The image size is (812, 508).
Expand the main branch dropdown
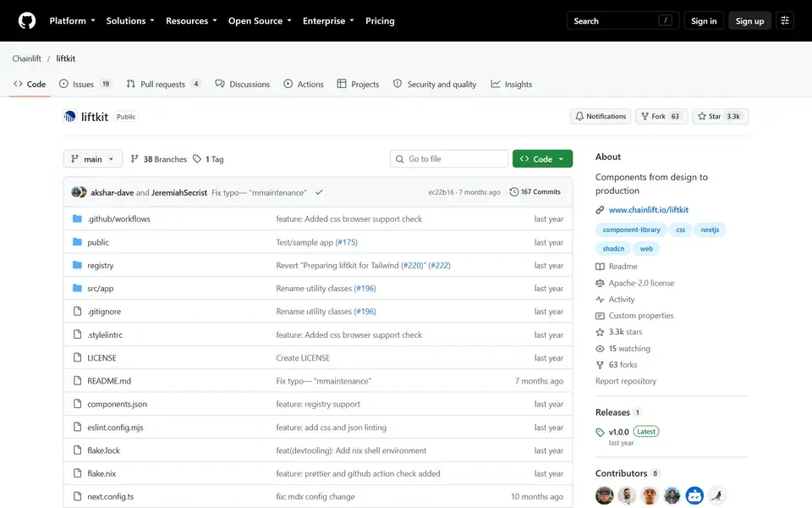(x=93, y=159)
